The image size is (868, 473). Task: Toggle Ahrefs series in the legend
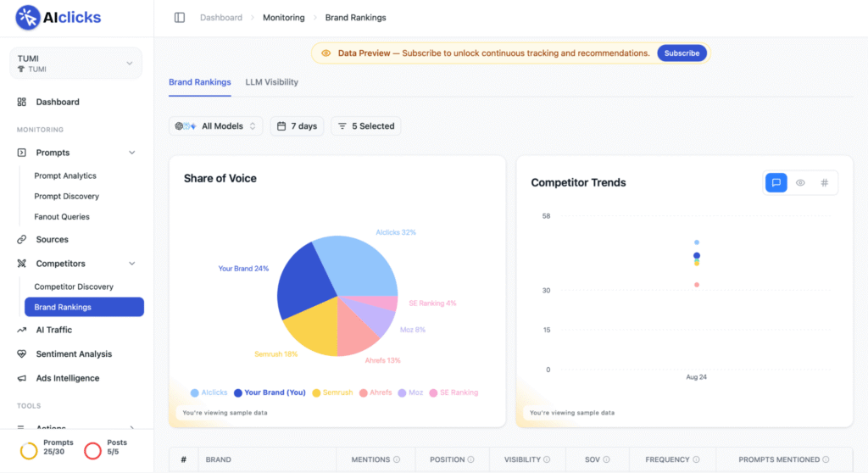[376, 392]
